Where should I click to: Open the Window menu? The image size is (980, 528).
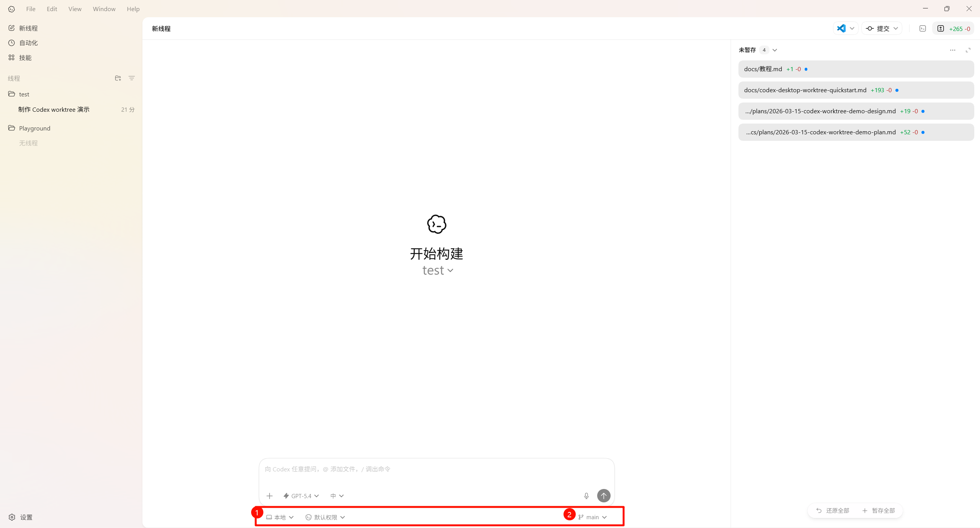(x=104, y=9)
